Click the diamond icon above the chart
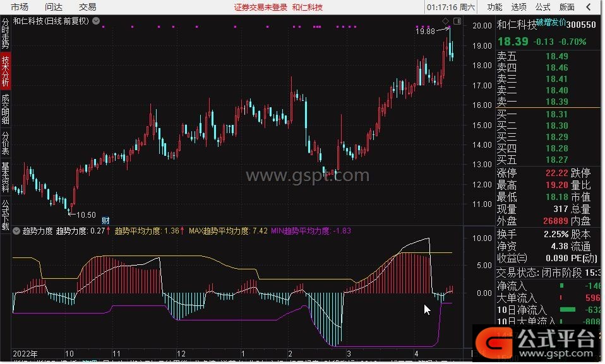 coord(445,21)
